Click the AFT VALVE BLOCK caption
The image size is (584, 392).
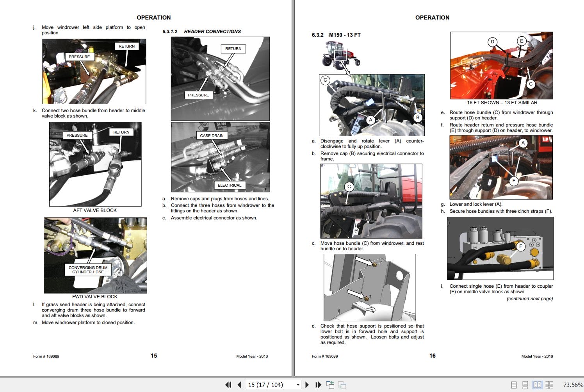click(x=95, y=210)
